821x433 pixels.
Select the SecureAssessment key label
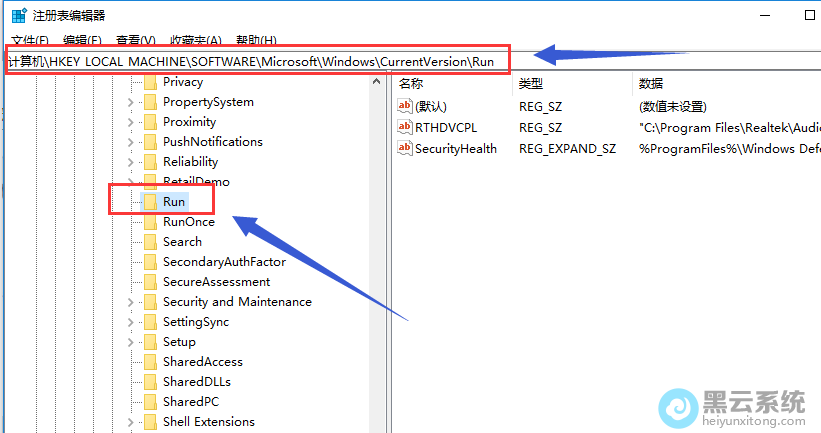tap(217, 282)
